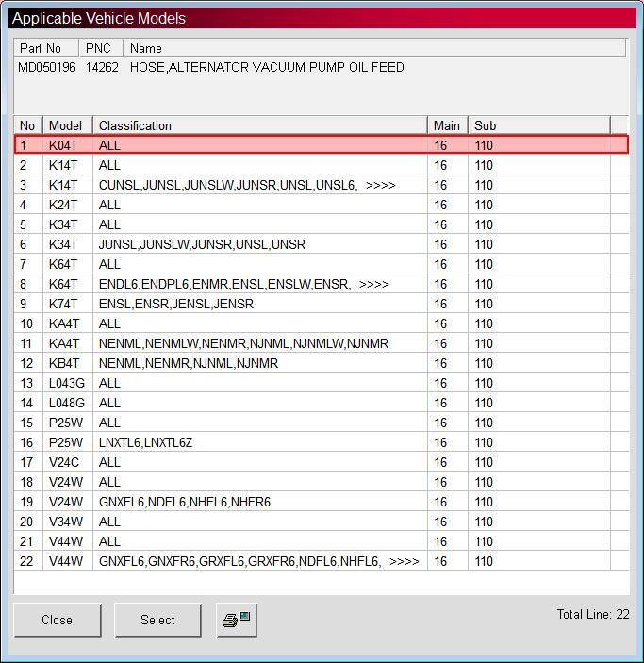
Task: Click the Select button
Action: tap(157, 620)
